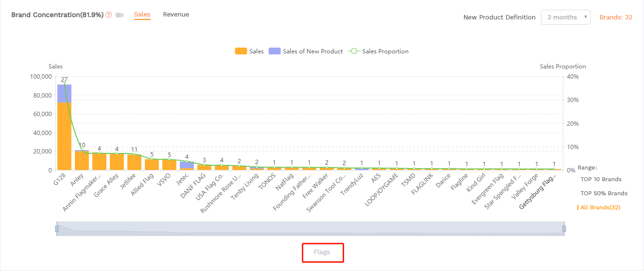Select TOP 50% Brands range
The width and height of the screenshot is (644, 271).
pos(604,193)
